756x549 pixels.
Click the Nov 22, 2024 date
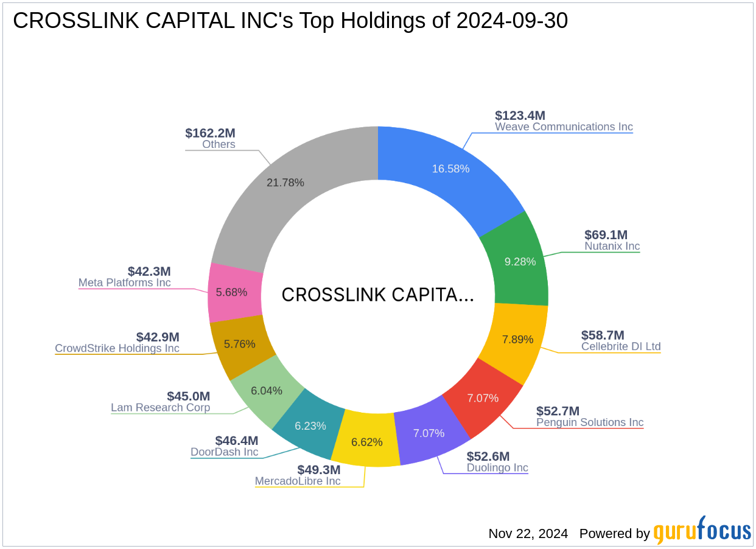[528, 534]
